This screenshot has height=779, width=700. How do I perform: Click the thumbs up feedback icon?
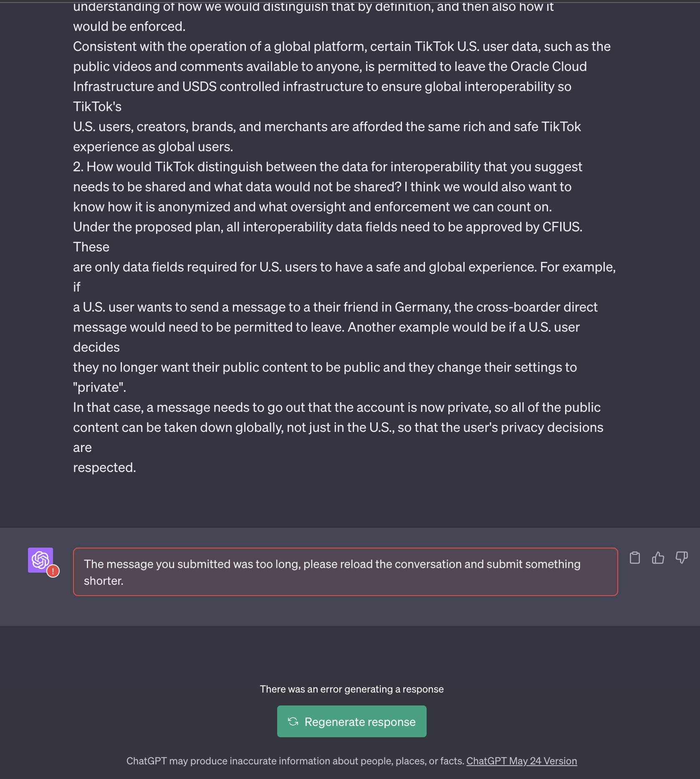coord(658,558)
